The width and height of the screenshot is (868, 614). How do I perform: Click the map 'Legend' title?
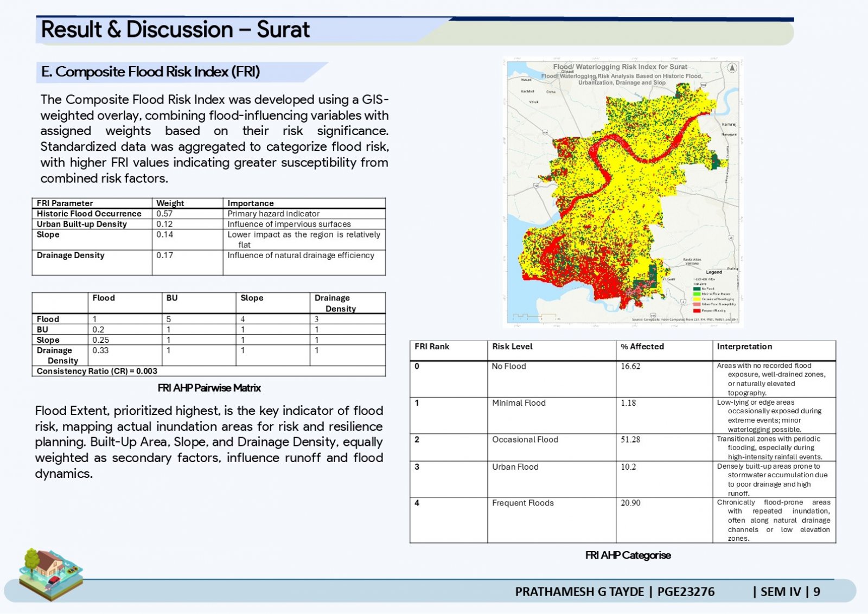click(714, 272)
